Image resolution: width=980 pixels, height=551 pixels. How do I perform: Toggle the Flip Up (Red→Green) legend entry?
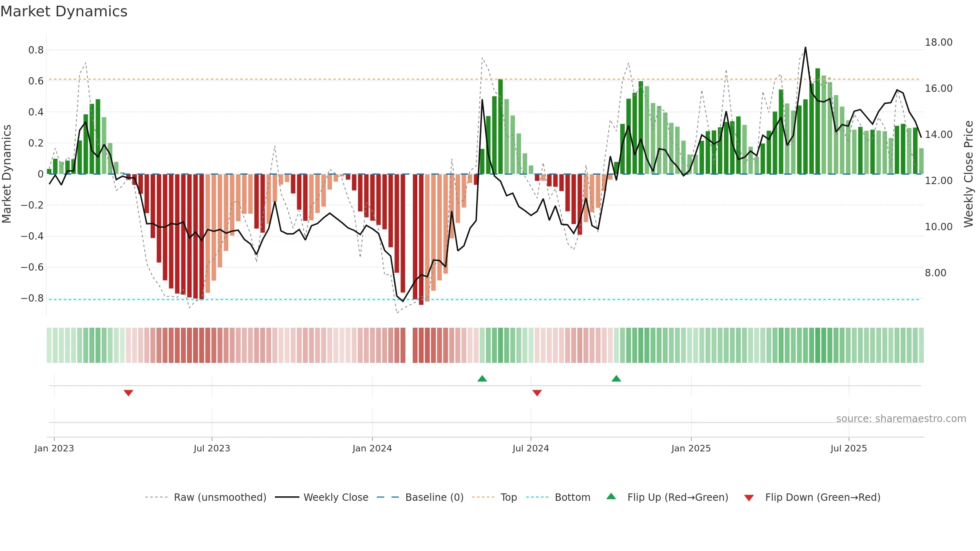pyautogui.click(x=667, y=497)
